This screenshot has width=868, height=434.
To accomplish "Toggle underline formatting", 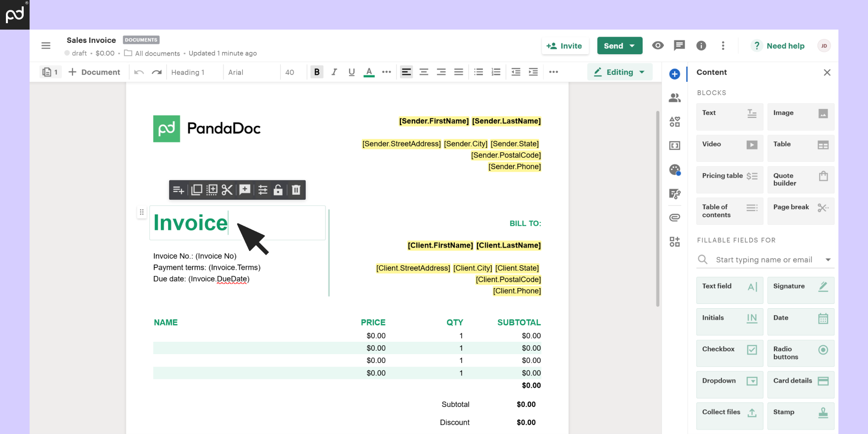I will [x=352, y=72].
